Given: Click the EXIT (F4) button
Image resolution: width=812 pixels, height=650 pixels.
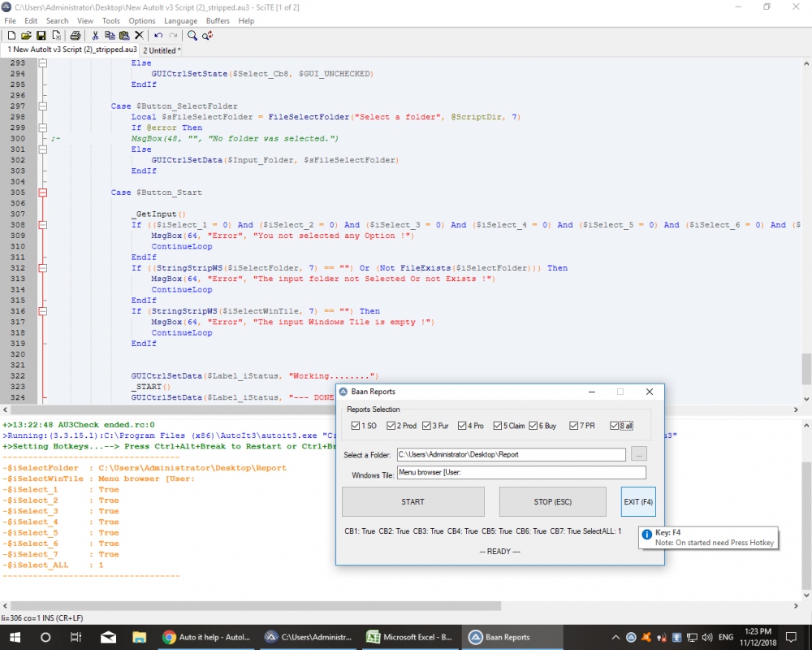Looking at the screenshot, I should click(x=638, y=502).
